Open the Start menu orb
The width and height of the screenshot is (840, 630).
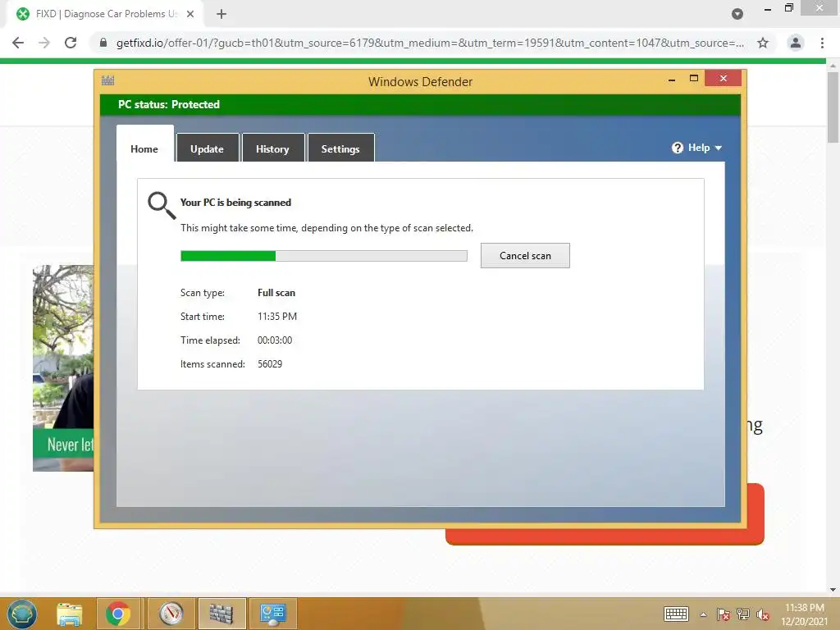[22, 614]
